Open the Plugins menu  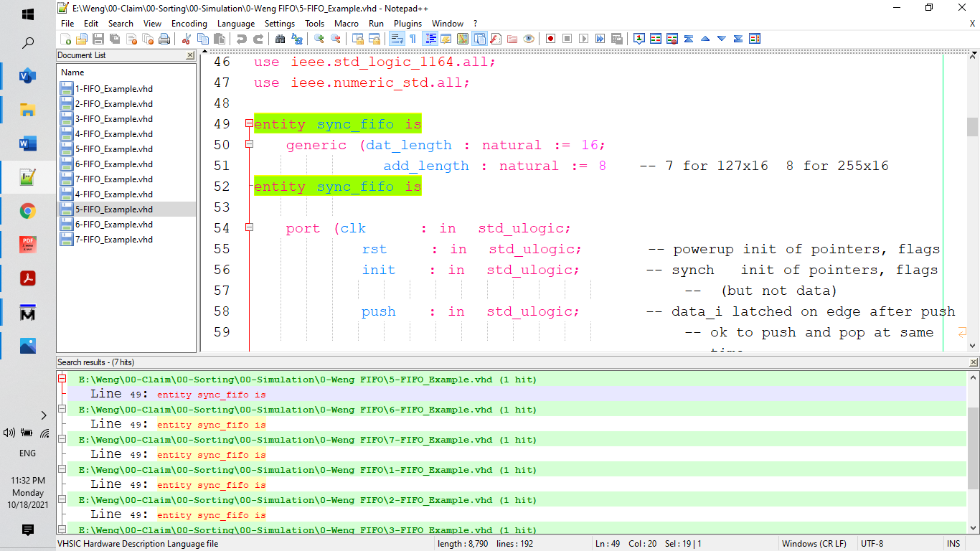pyautogui.click(x=408, y=24)
